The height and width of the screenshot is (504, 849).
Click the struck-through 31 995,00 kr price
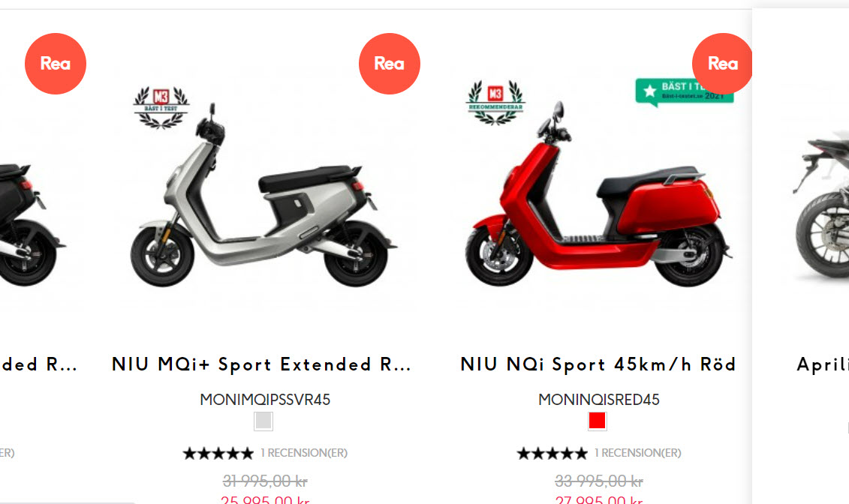tap(265, 480)
